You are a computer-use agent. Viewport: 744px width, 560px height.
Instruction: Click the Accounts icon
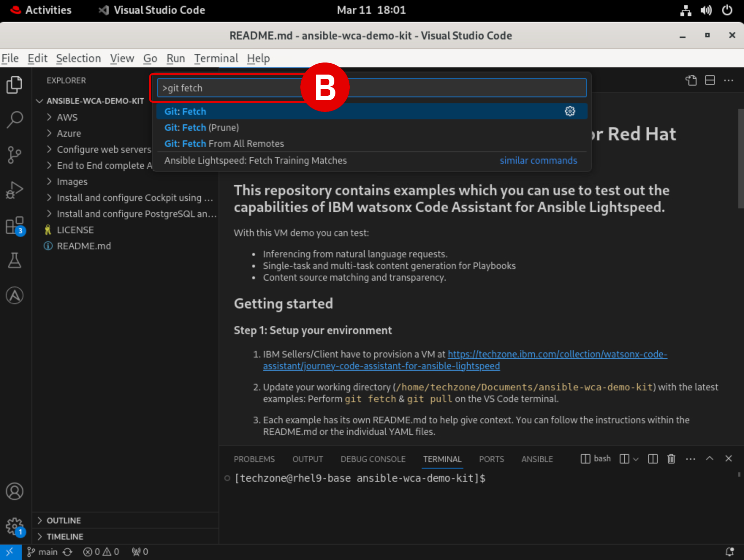coord(15,491)
